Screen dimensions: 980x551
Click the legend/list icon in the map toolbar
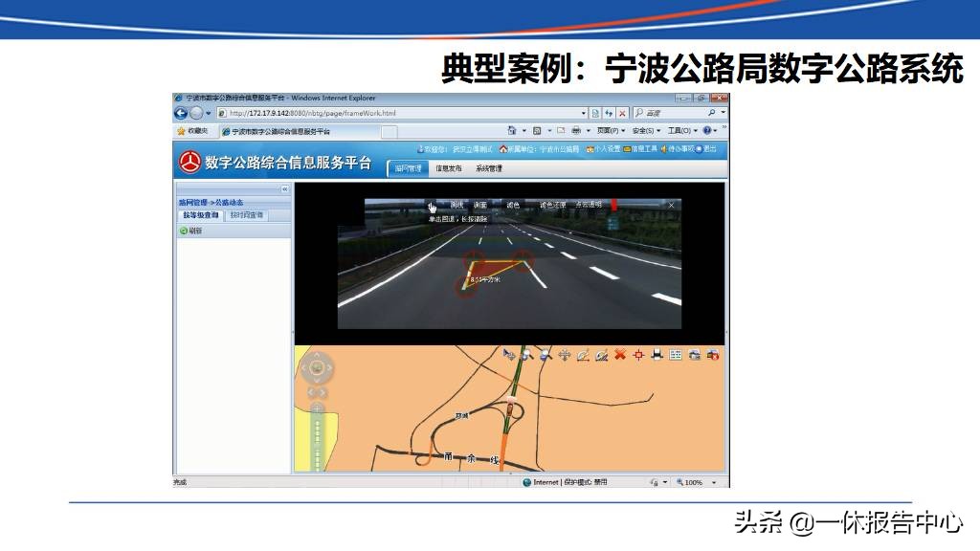tap(675, 354)
